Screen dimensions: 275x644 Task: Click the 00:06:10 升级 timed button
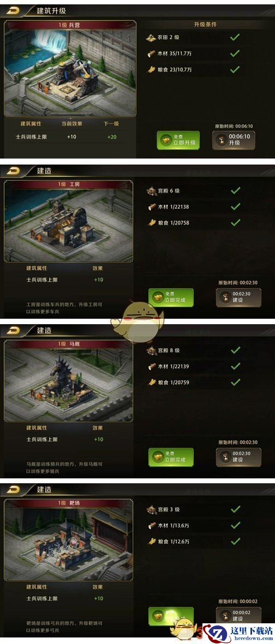coord(234,140)
